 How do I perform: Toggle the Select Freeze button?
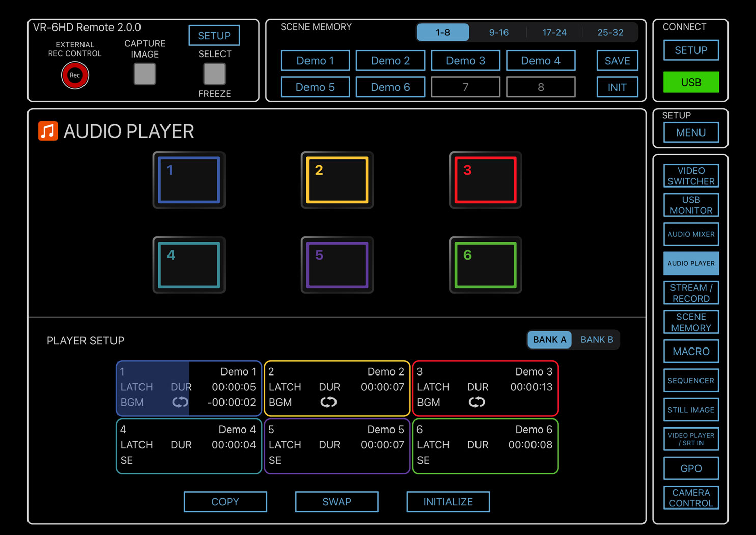[x=214, y=74]
